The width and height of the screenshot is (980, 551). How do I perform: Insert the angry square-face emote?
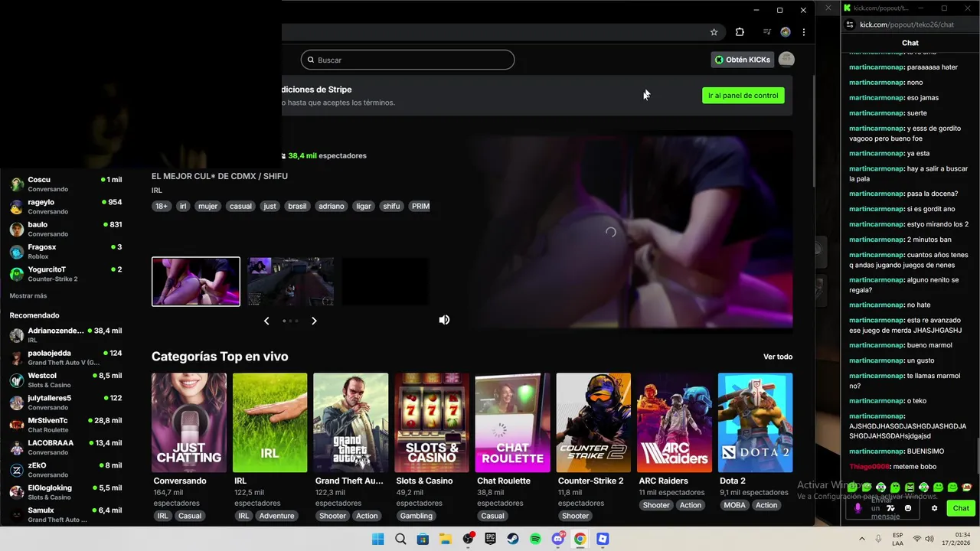(x=910, y=487)
